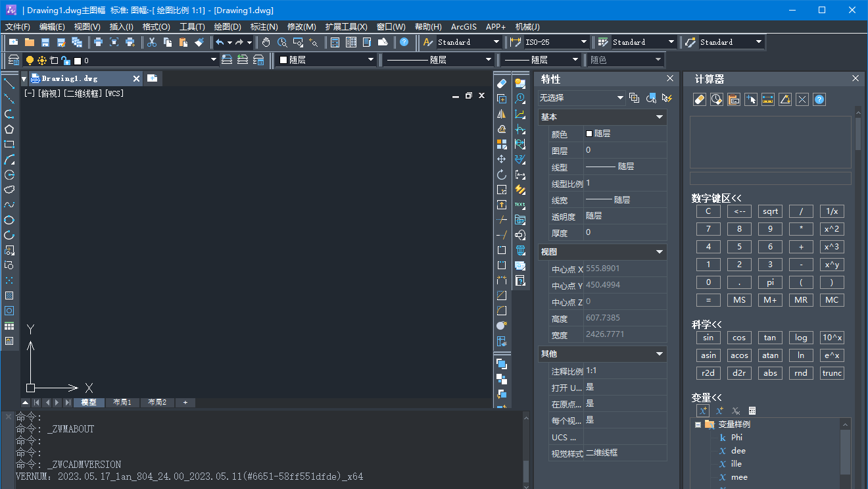The image size is (868, 489).
Task: Click the command window vertical scrollbar
Action: [x=526, y=450]
